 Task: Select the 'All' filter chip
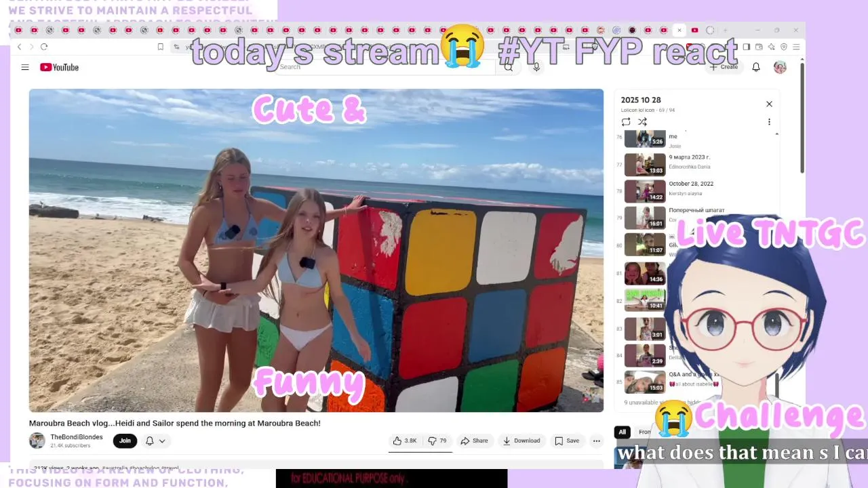622,432
